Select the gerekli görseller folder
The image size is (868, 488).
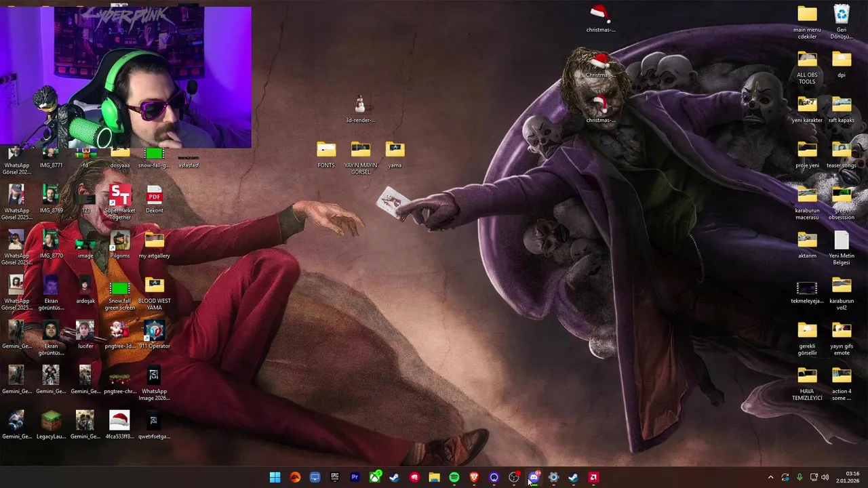[807, 339]
